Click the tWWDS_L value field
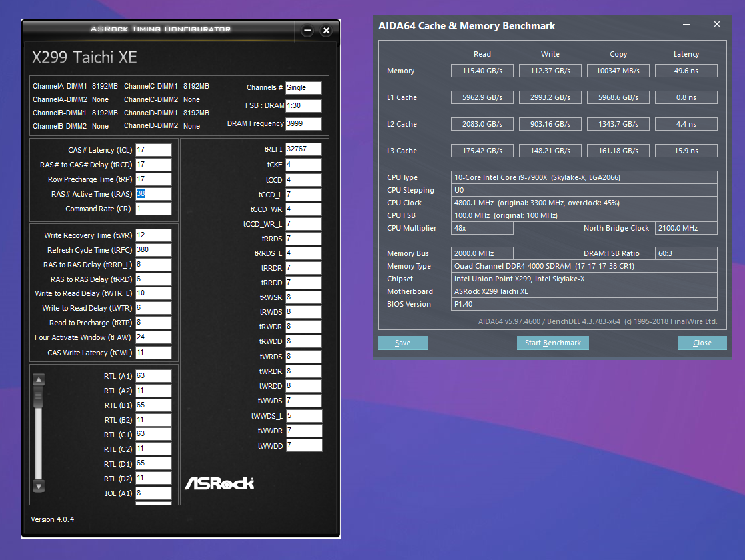Viewport: 745px width, 560px height. tap(304, 416)
